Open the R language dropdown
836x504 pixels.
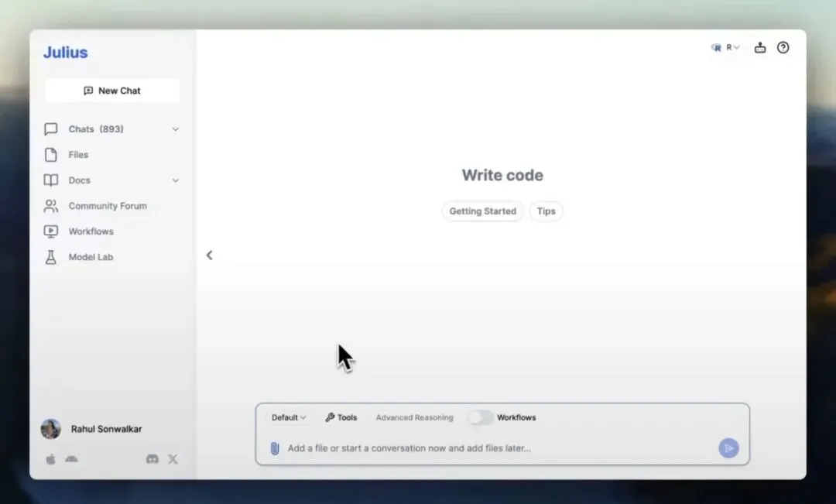click(725, 47)
